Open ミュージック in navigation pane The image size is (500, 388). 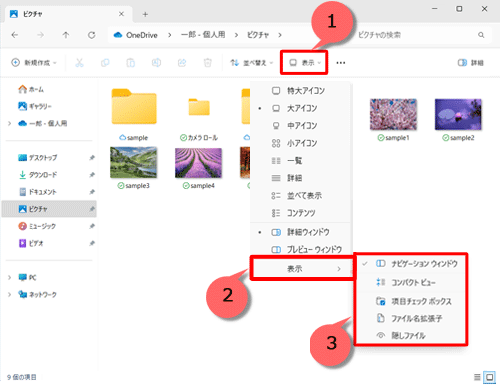click(49, 226)
